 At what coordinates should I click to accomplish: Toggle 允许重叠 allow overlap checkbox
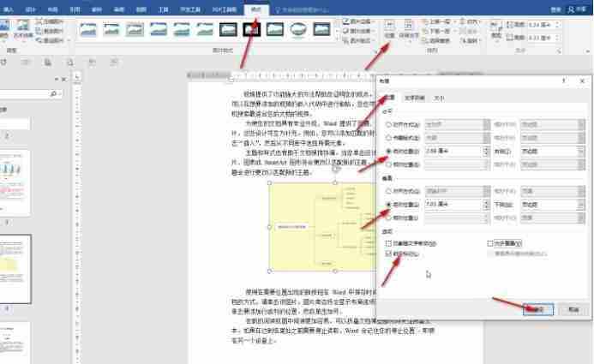(x=490, y=243)
